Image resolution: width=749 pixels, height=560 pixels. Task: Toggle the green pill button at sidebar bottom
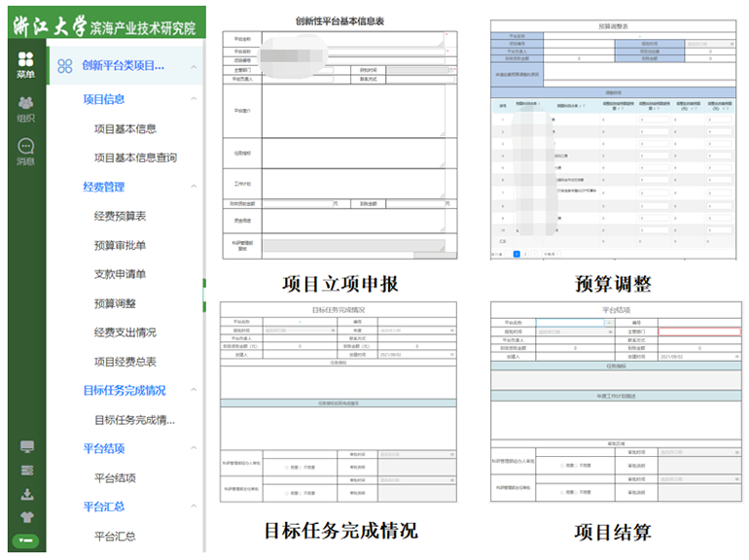[x=26, y=541]
